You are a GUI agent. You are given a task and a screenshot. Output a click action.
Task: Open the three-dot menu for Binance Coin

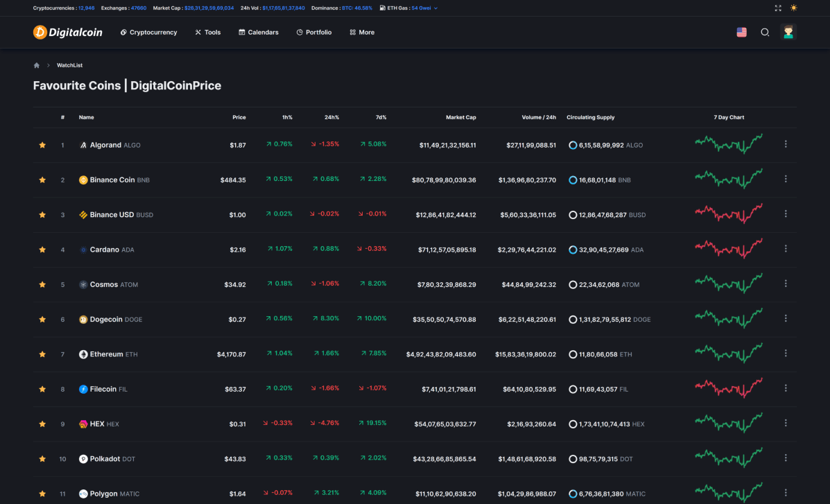[x=786, y=179]
